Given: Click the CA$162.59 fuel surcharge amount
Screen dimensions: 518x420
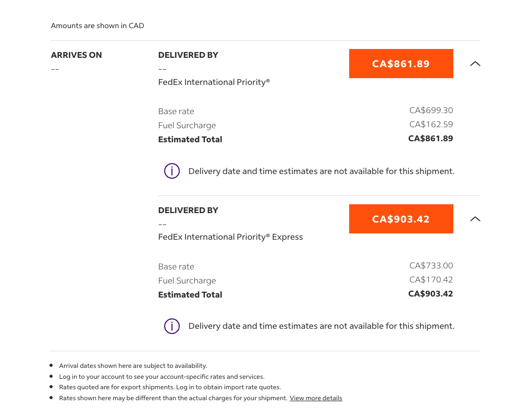Looking at the screenshot, I should tap(431, 124).
